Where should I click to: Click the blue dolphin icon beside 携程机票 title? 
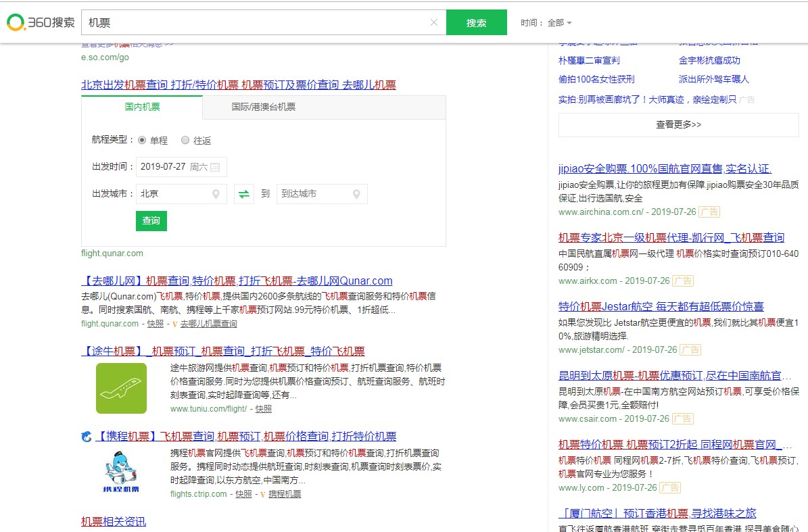coord(87,437)
